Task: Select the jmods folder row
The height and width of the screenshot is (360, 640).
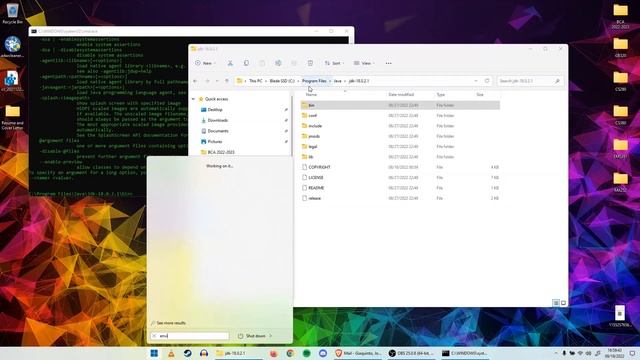Action: (x=400, y=136)
